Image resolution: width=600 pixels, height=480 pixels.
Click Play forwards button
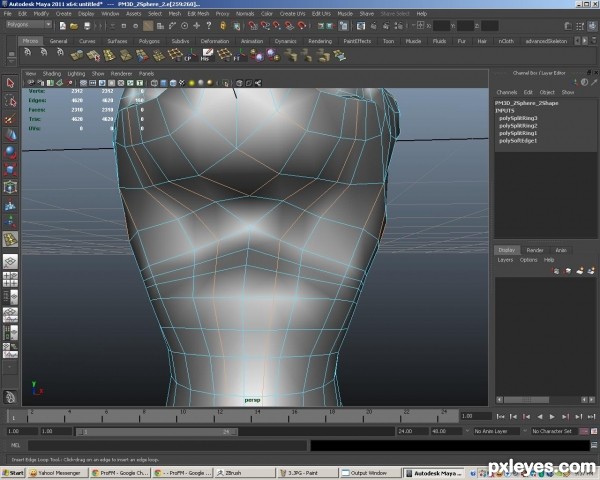point(552,416)
